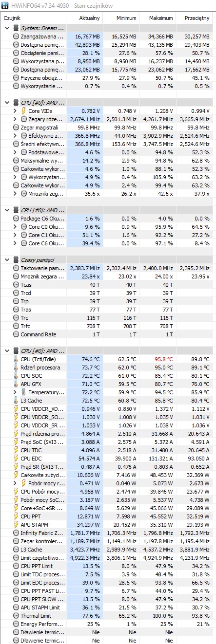
Task: Click the CPU EDC lightning bolt icon
Action: [16, 459]
